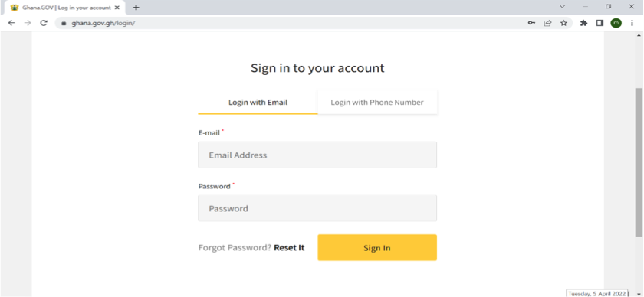The height and width of the screenshot is (297, 644).
Task: Reload the page with the refresh icon
Action: coord(44,23)
